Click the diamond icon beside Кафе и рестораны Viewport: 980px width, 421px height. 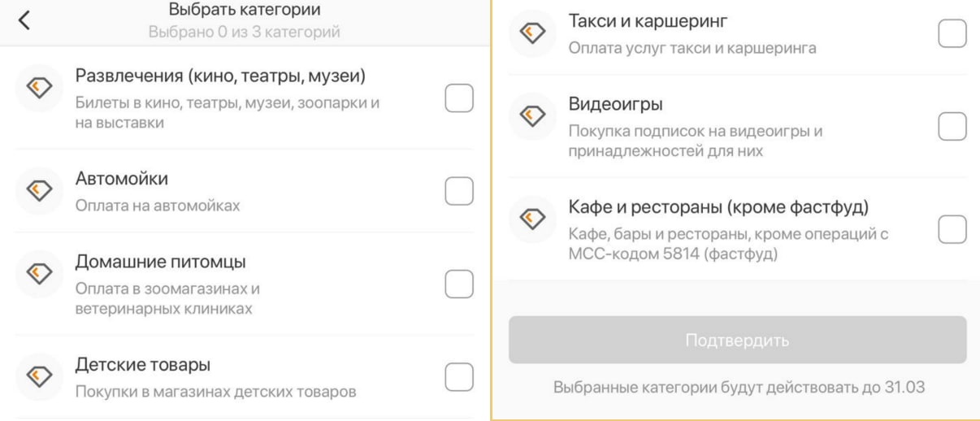530,218
